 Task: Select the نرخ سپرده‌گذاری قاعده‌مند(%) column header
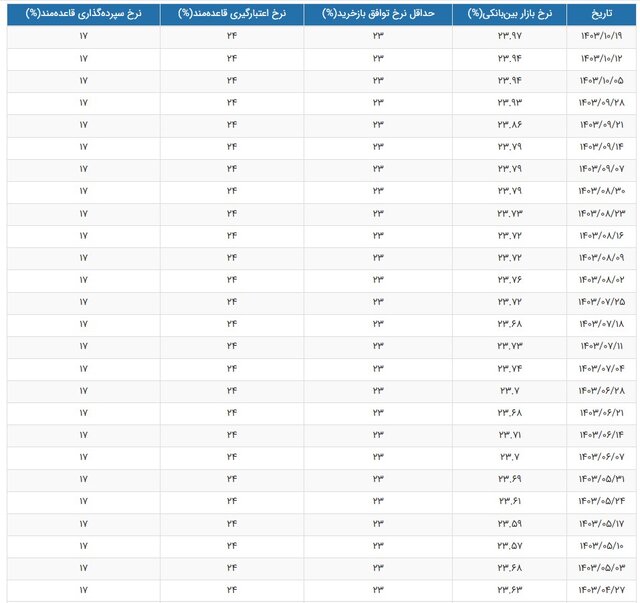pyautogui.click(x=83, y=14)
